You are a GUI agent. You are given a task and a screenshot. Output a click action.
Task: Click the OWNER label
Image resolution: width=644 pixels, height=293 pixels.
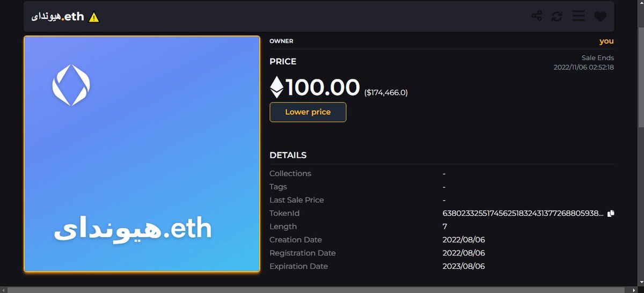(x=281, y=41)
